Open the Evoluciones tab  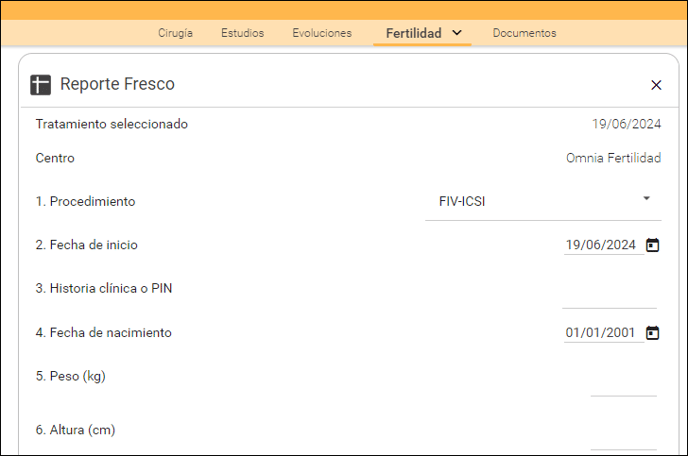[x=322, y=33]
